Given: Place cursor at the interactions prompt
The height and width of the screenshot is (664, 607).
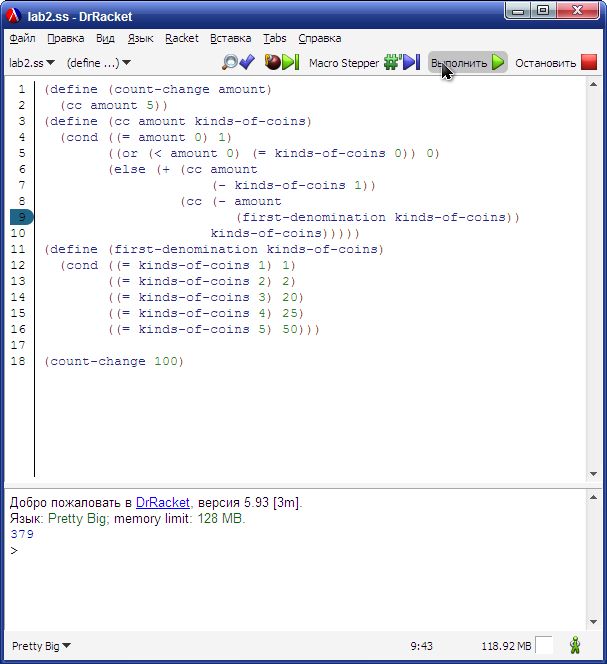Looking at the screenshot, I should click(14, 551).
